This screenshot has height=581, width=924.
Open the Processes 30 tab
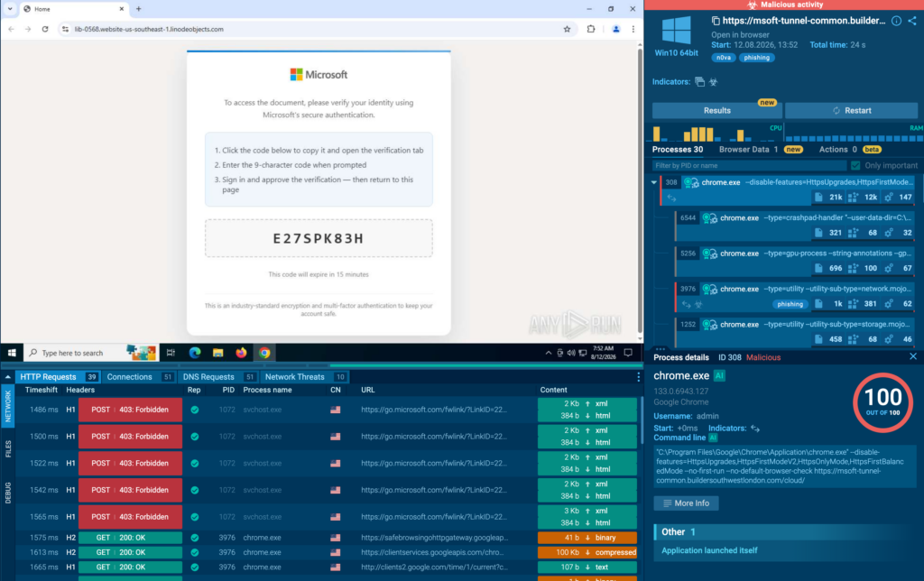(678, 149)
